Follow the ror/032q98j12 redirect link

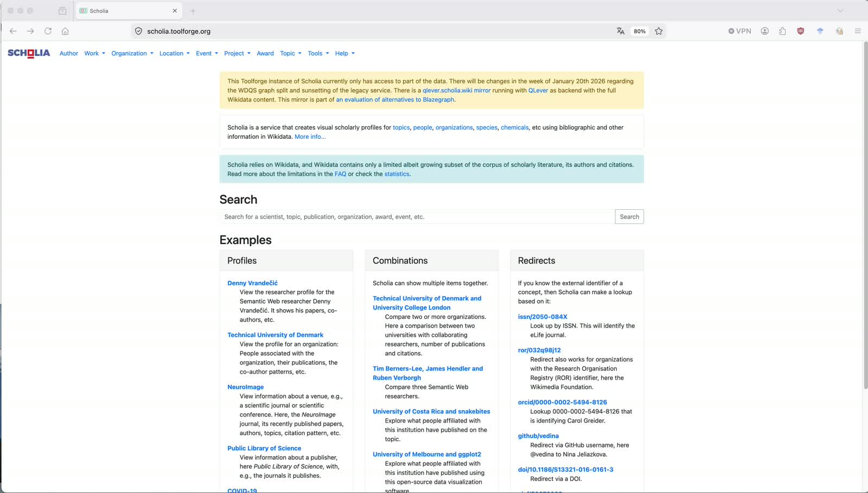coord(539,350)
